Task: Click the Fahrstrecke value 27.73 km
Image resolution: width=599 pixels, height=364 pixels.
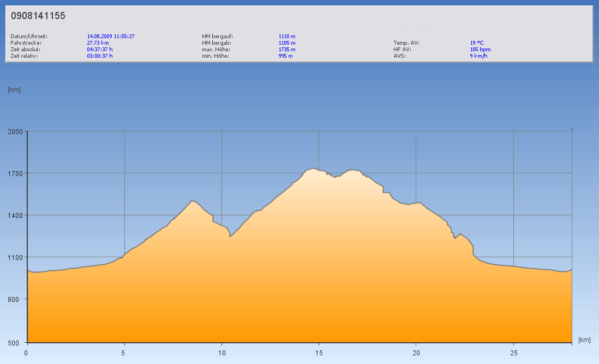Action: [x=98, y=43]
